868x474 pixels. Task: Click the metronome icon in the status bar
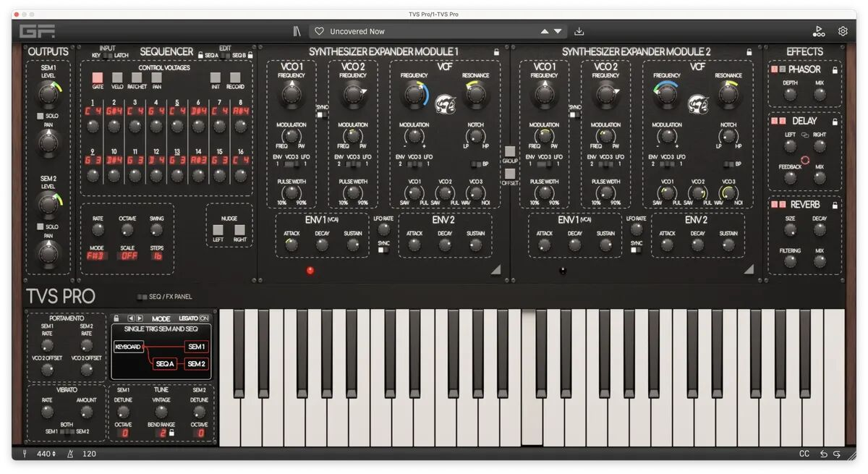tap(72, 454)
